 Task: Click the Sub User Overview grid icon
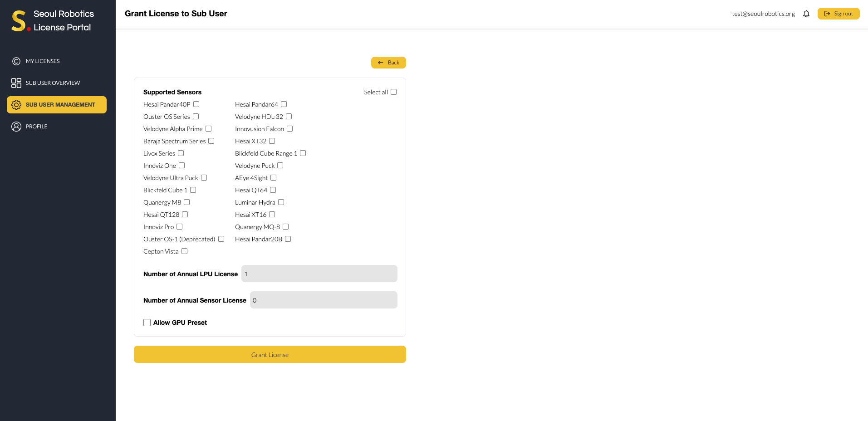coord(16,83)
